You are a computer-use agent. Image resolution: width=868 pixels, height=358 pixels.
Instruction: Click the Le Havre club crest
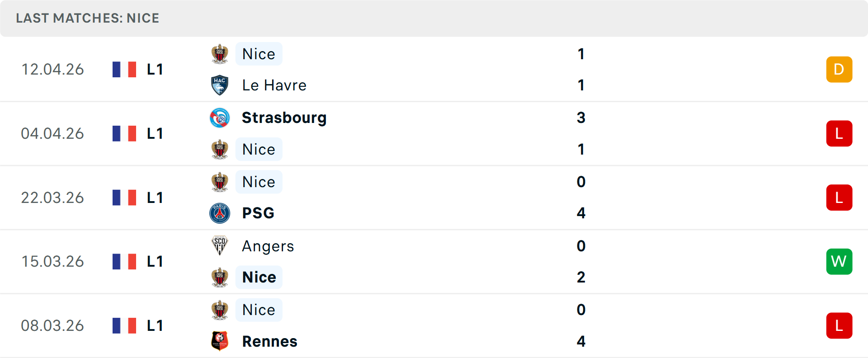click(x=220, y=85)
